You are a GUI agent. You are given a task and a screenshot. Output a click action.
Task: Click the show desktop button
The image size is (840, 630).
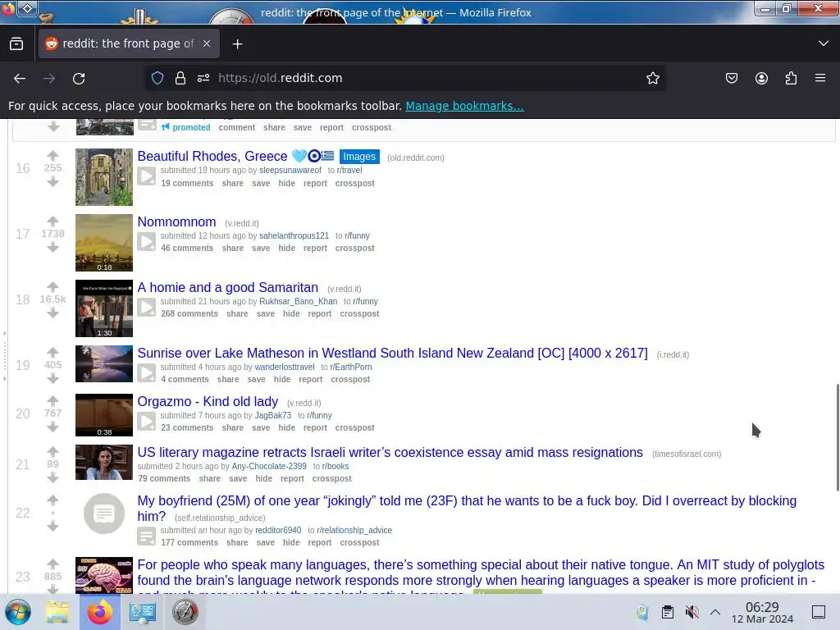click(819, 612)
